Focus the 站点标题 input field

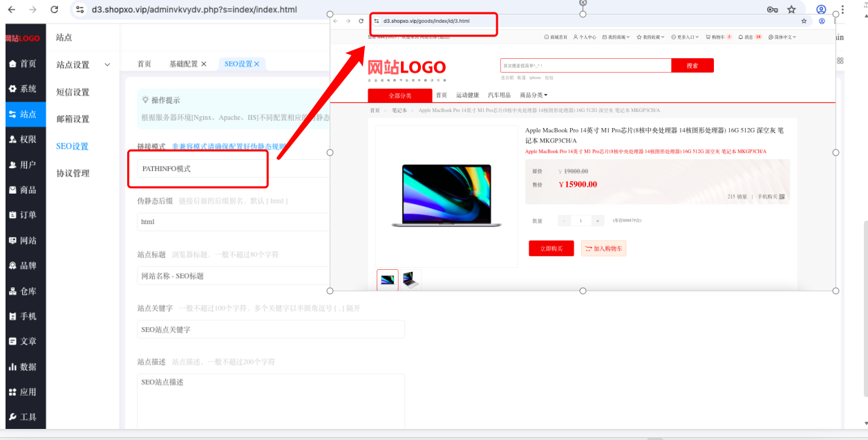[x=234, y=275]
